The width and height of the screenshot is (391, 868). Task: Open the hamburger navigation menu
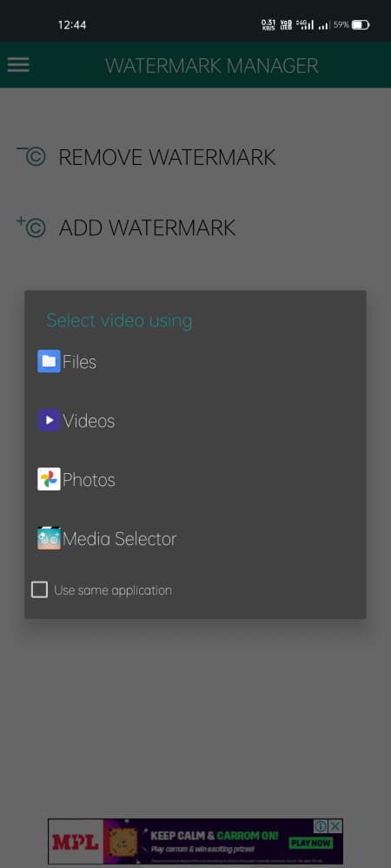click(x=18, y=65)
